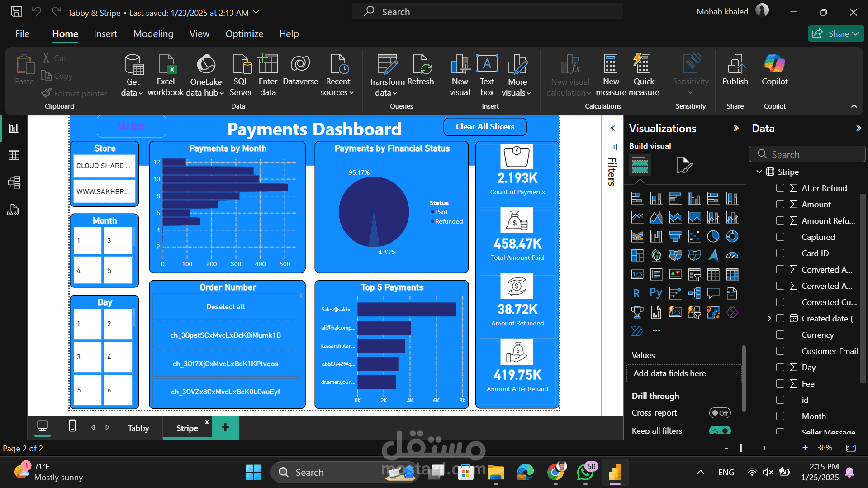Click the Save icon in title bar
Image resolution: width=868 pixels, height=488 pixels.
click(x=16, y=12)
